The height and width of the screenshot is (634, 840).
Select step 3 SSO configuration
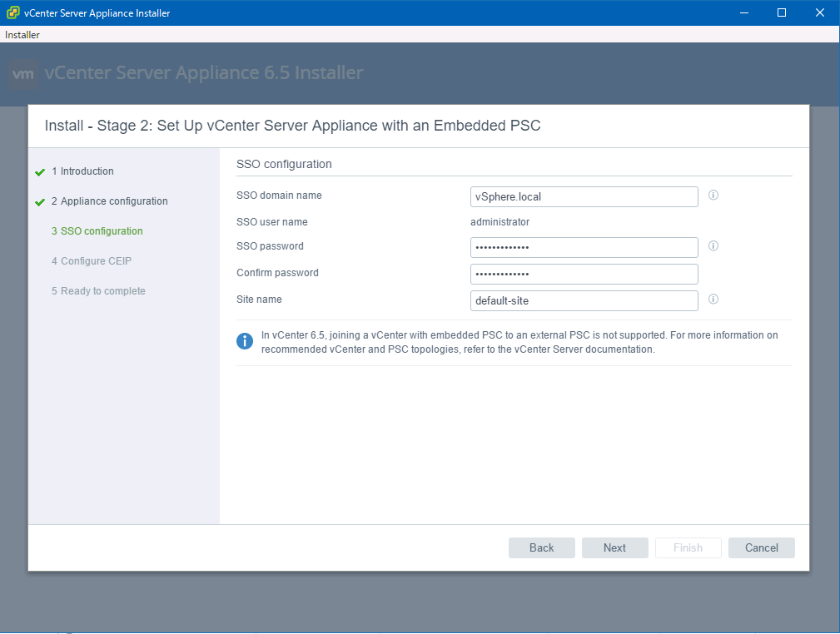(97, 231)
